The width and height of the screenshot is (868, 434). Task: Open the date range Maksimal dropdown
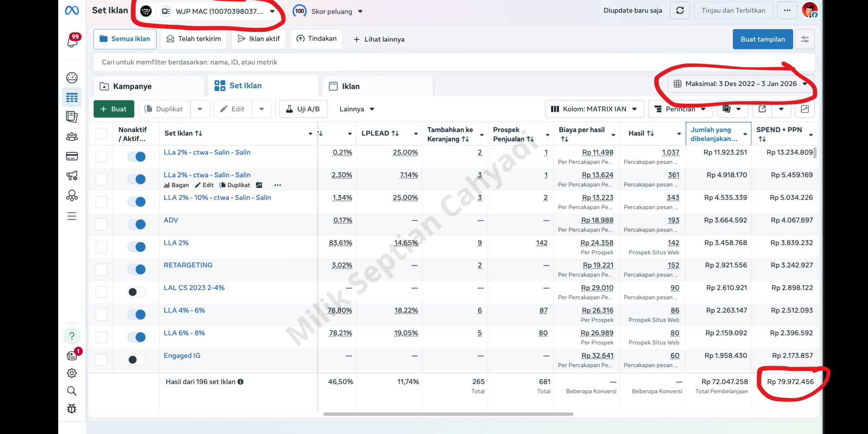click(741, 84)
